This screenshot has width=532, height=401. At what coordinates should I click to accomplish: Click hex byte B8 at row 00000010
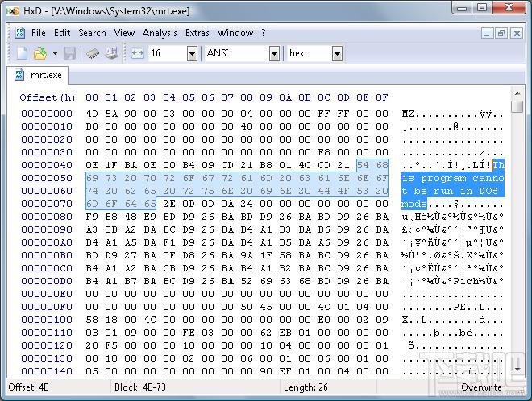tap(92, 126)
